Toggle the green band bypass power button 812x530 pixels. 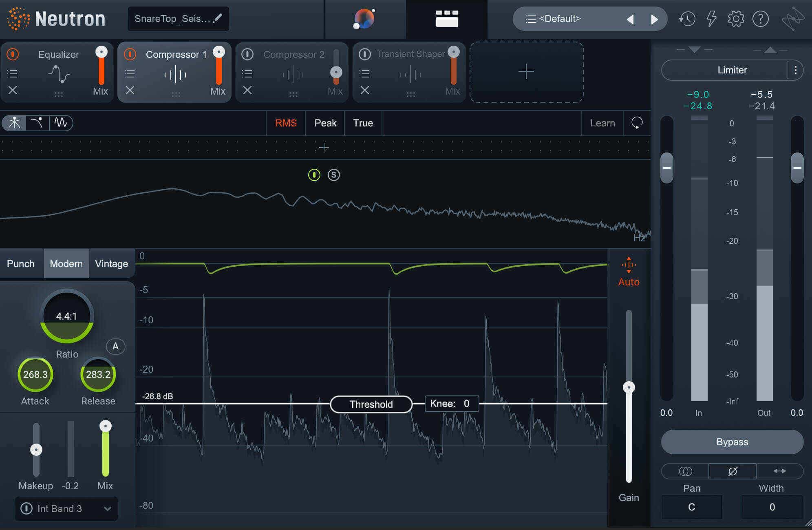pos(314,175)
